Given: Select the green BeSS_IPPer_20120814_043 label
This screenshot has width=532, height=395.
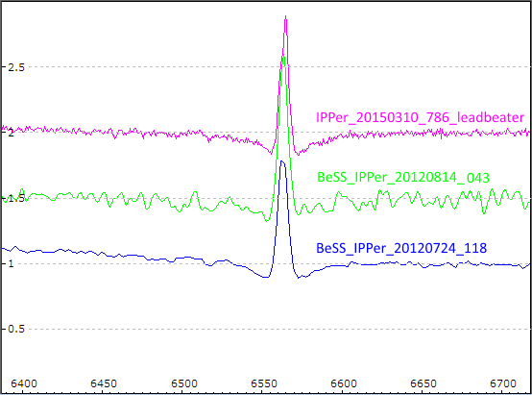Looking at the screenshot, I should [x=403, y=178].
